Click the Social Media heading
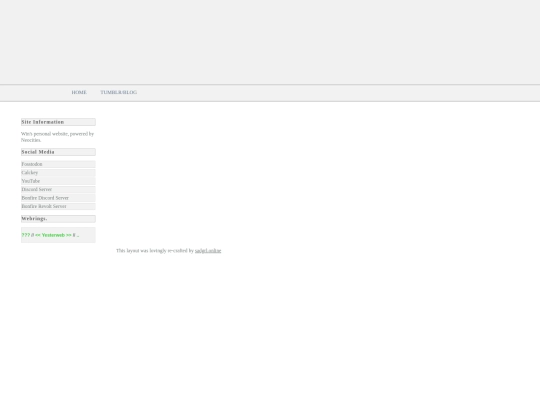540x405 pixels. point(58,152)
